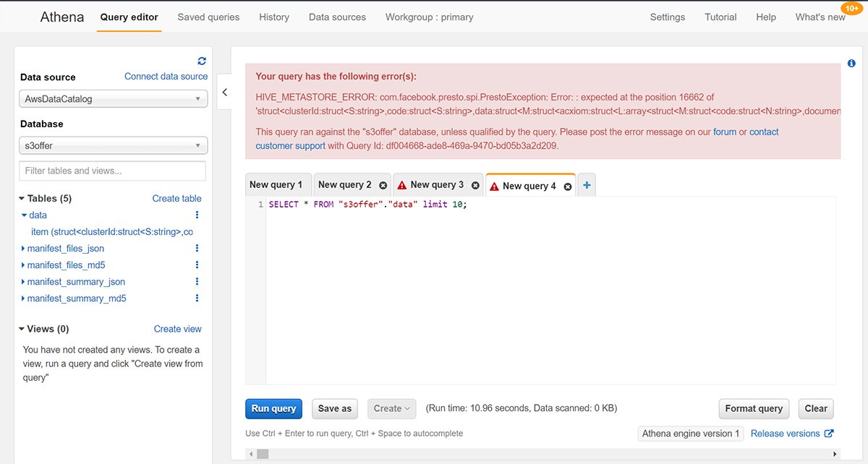The width and height of the screenshot is (868, 464).
Task: Click the Athena engine version 1 label
Action: 690,434
